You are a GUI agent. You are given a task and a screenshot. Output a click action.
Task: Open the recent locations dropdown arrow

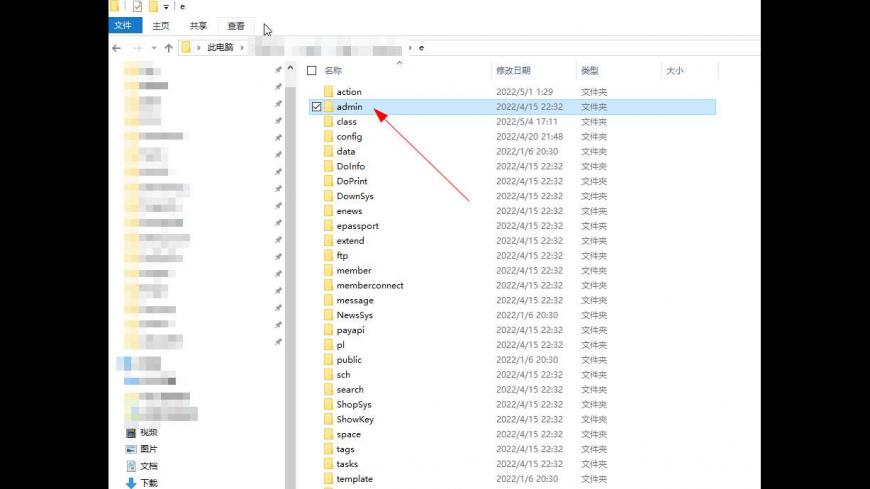[x=152, y=47]
